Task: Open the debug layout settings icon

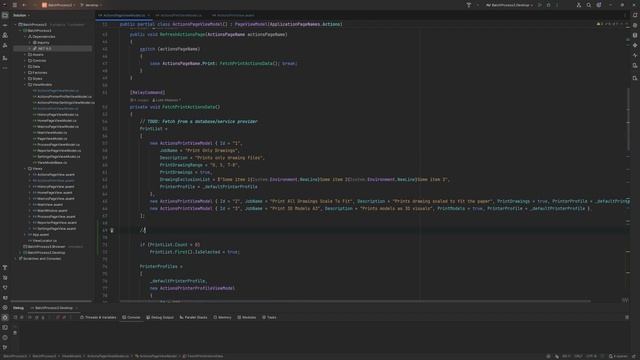Action: coord(627,317)
